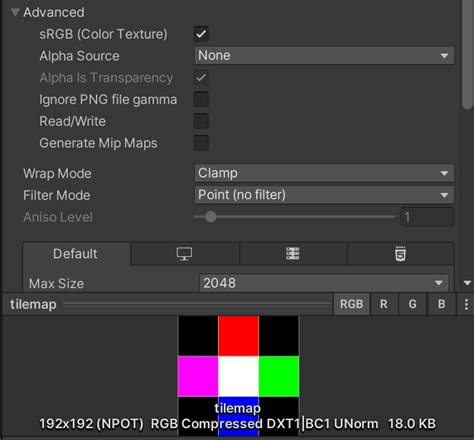Show only the blue channel in preview
This screenshot has height=440, width=474.
441,304
